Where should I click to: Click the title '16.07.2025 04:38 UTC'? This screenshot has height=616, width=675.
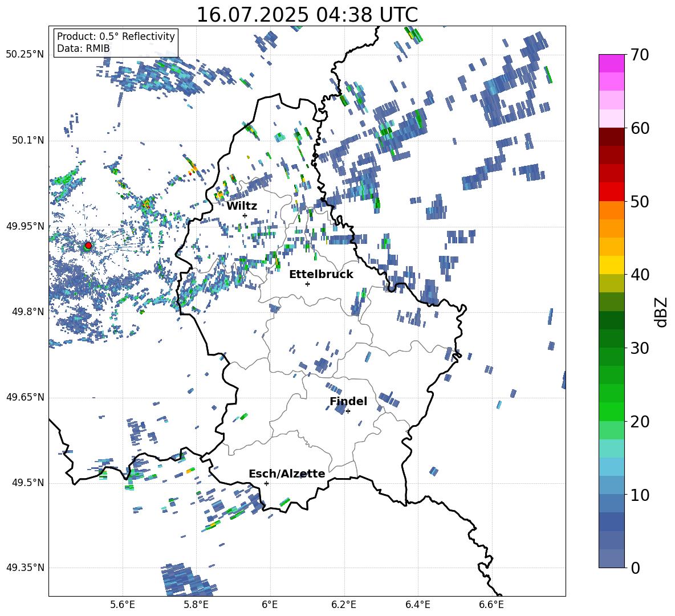tap(307, 15)
